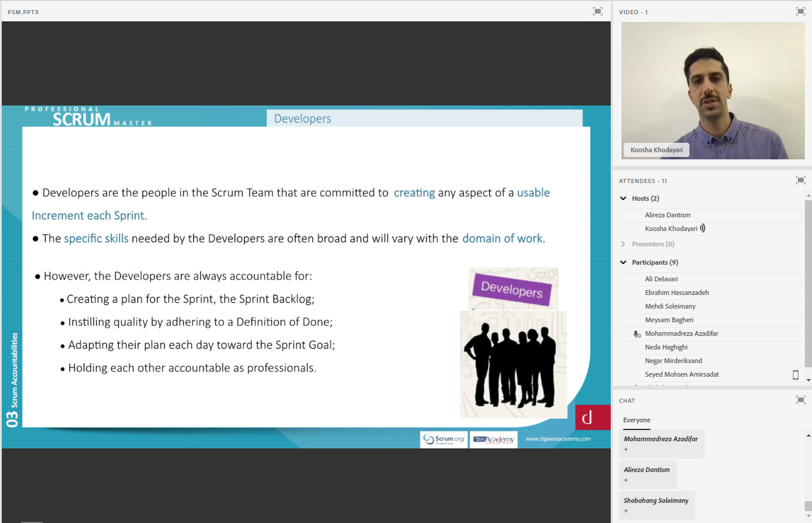Click the DW Academy logo in the footer
Image resolution: width=812 pixels, height=523 pixels.
(494, 439)
